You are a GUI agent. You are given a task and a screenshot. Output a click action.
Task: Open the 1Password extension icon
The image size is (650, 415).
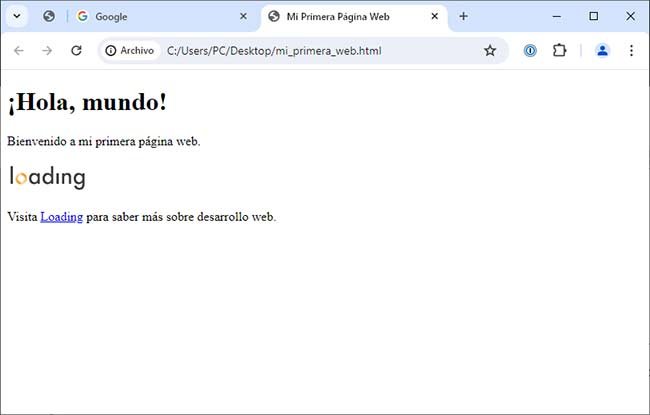[531, 50]
